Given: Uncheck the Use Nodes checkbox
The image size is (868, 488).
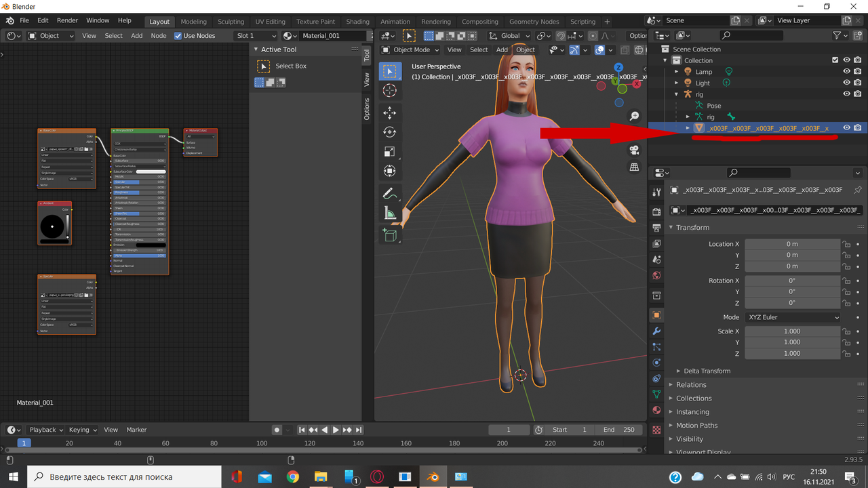Looking at the screenshot, I should [178, 36].
